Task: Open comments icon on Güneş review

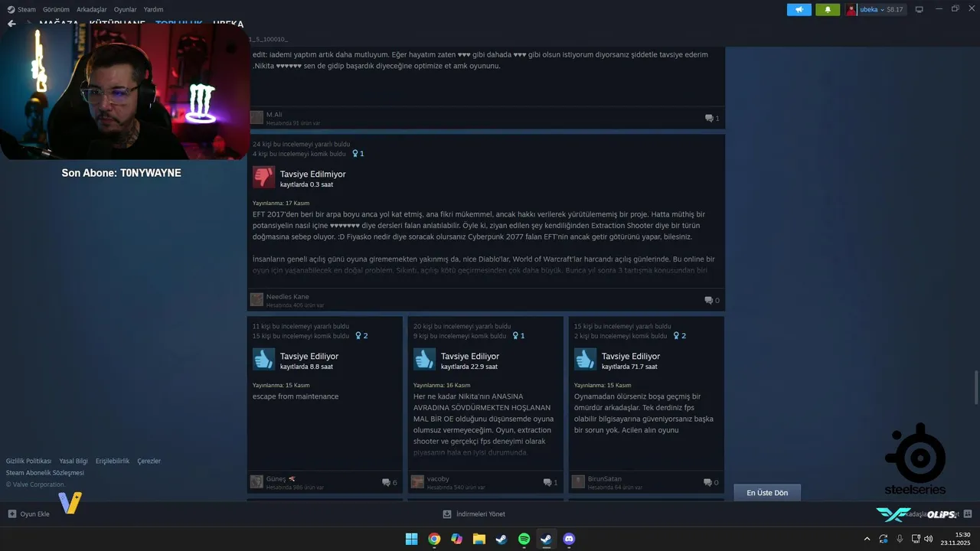Action: coord(386,482)
